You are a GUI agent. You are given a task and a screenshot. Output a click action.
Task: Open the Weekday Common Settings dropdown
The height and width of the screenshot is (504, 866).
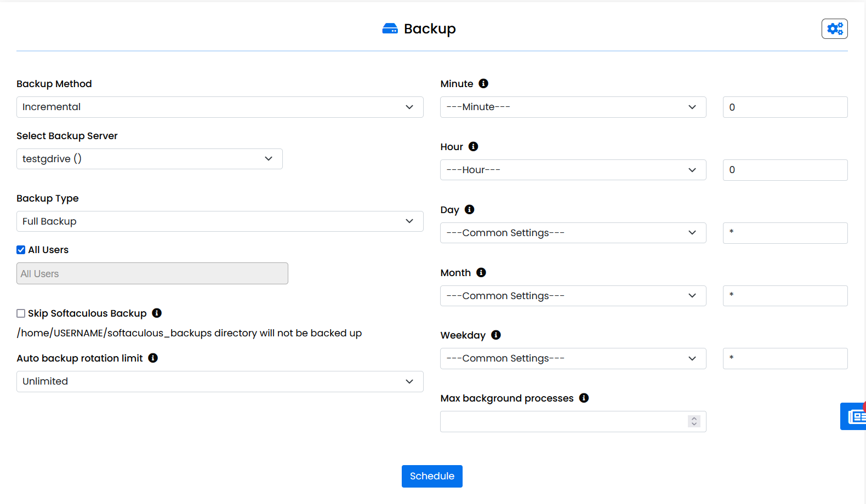(x=573, y=359)
